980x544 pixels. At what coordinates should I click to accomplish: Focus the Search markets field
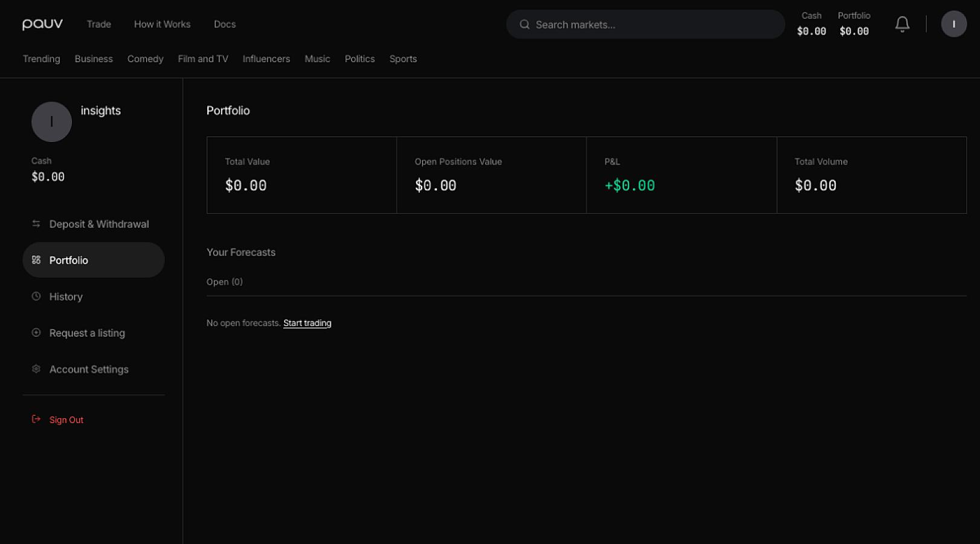[x=645, y=25]
